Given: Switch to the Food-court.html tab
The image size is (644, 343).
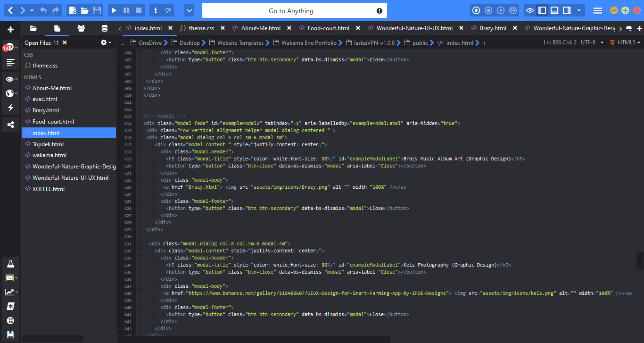Looking at the screenshot, I should tap(328, 28).
